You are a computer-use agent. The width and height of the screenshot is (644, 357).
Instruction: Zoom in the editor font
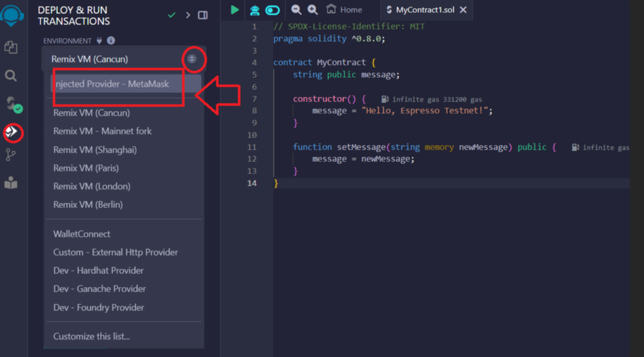click(x=313, y=10)
